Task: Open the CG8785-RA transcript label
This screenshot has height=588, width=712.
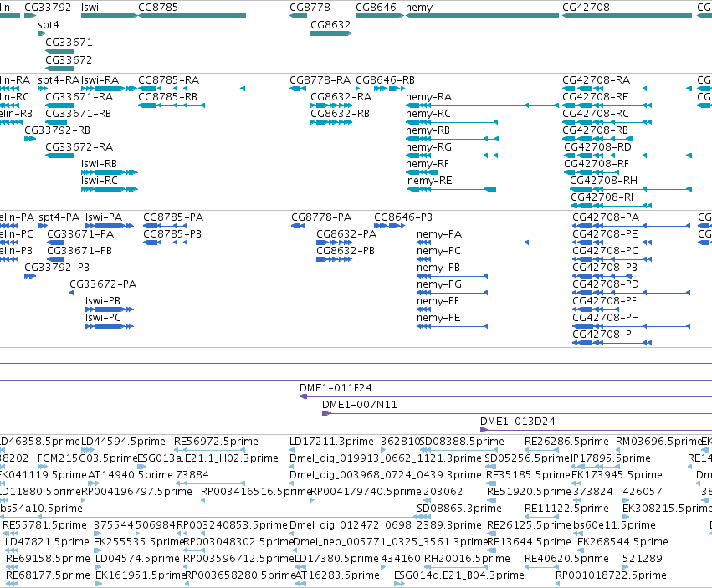Action: click(x=169, y=80)
